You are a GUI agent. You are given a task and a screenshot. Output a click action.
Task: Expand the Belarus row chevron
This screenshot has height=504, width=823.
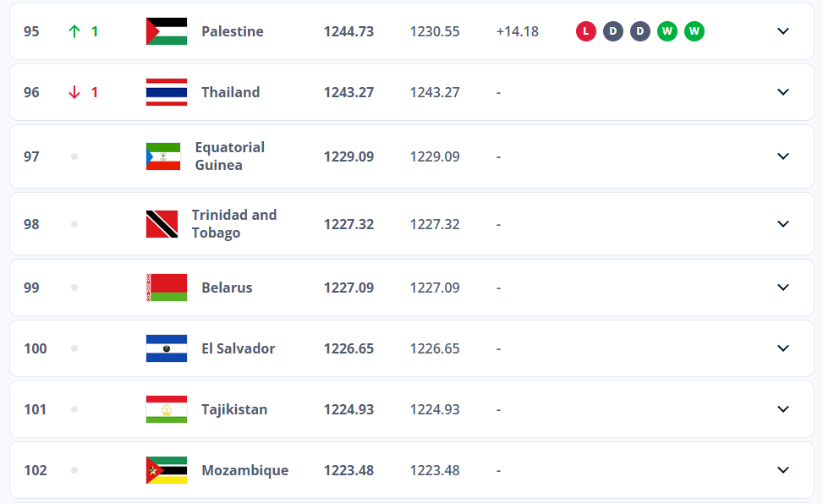click(783, 288)
